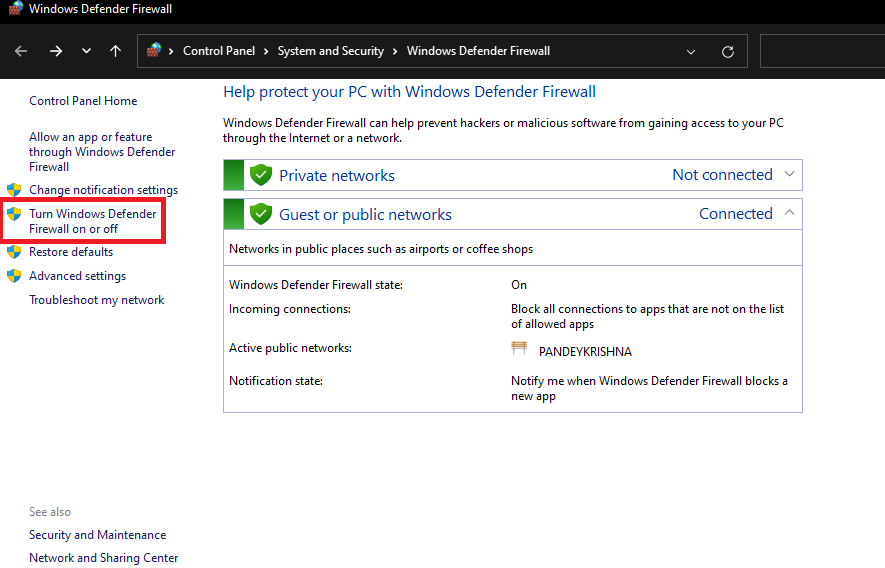This screenshot has height=568, width=885.
Task: Click the green shield beside Private networks
Action: point(261,175)
